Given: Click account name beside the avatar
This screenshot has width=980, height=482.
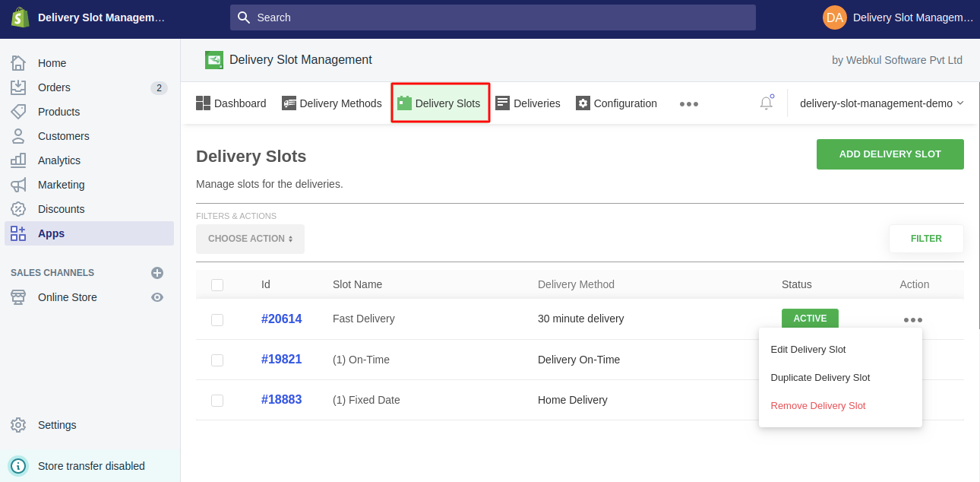Looking at the screenshot, I should [912, 17].
